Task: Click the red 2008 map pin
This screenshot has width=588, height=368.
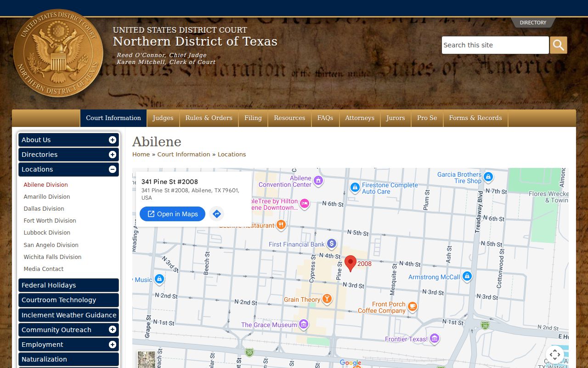Action: coord(351,264)
